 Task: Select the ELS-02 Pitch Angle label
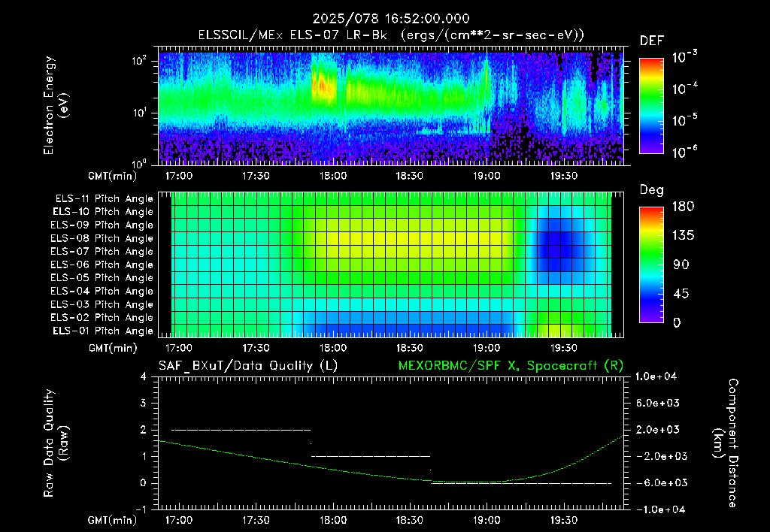tap(102, 318)
